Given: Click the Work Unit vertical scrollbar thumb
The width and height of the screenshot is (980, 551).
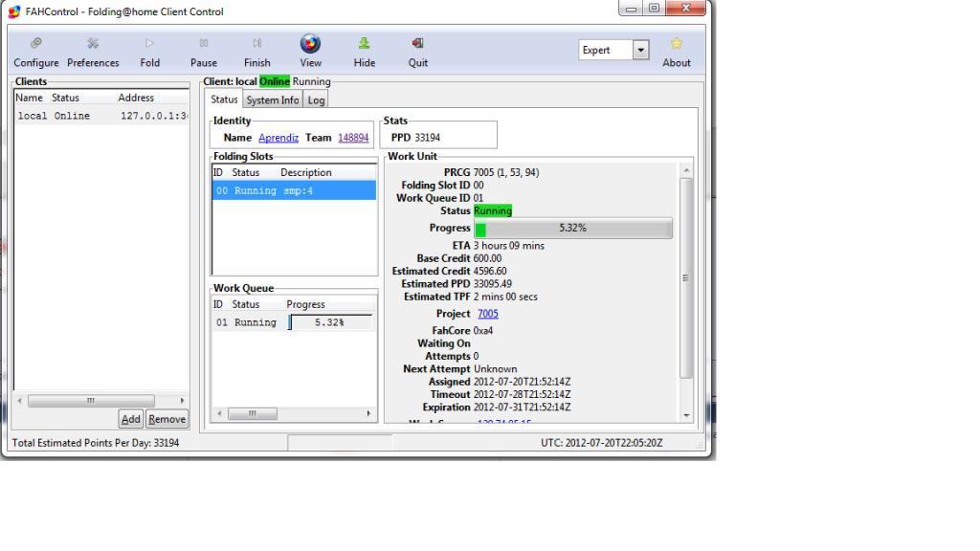Looking at the screenshot, I should click(x=685, y=278).
